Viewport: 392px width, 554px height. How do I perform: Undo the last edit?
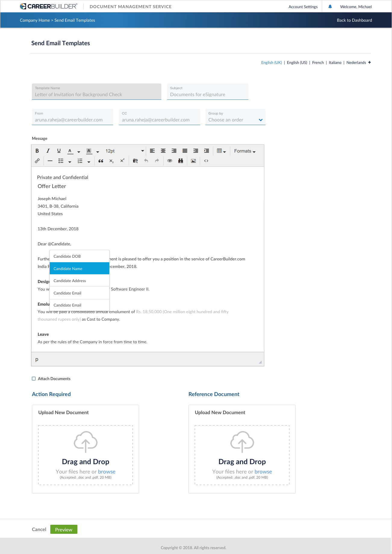[x=146, y=161]
